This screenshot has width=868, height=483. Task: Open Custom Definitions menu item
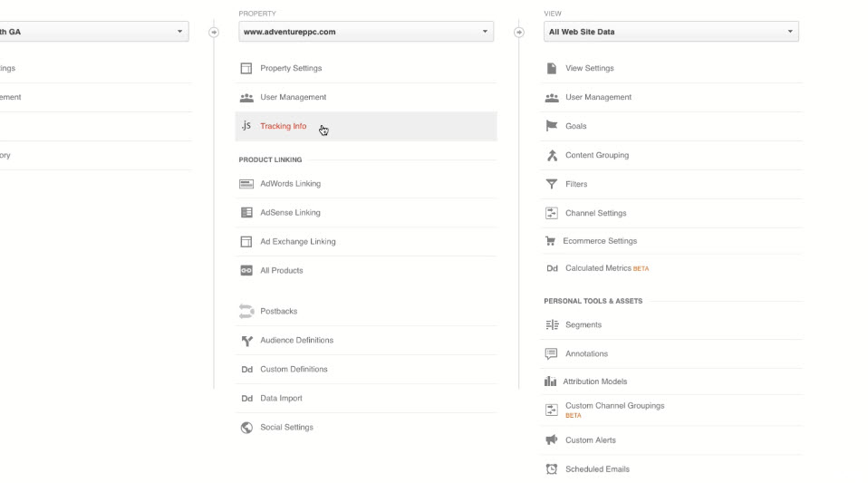tap(294, 370)
